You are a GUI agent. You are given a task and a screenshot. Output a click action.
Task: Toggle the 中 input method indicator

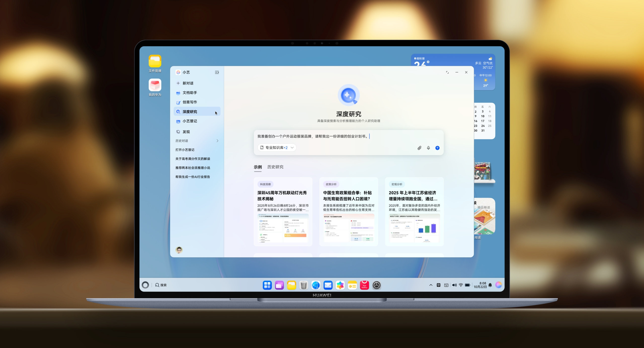tap(439, 285)
